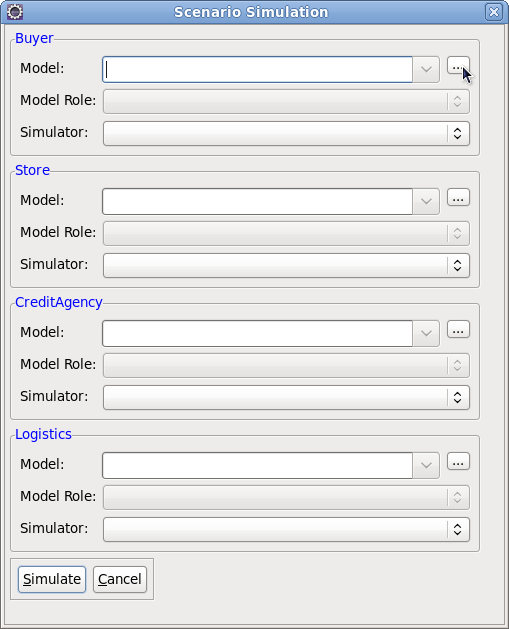This screenshot has height=629, width=509.
Task: Expand the Store Simulator combo box
Action: 286,266
